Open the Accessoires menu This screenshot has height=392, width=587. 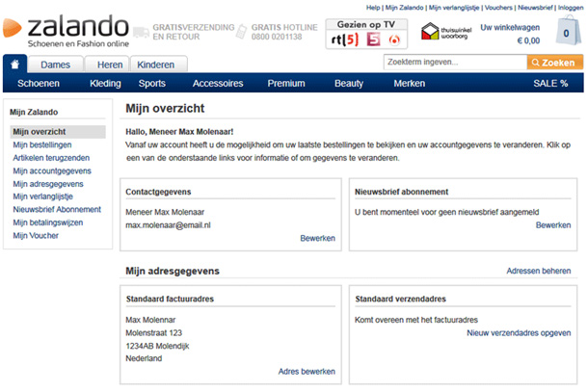pos(218,83)
